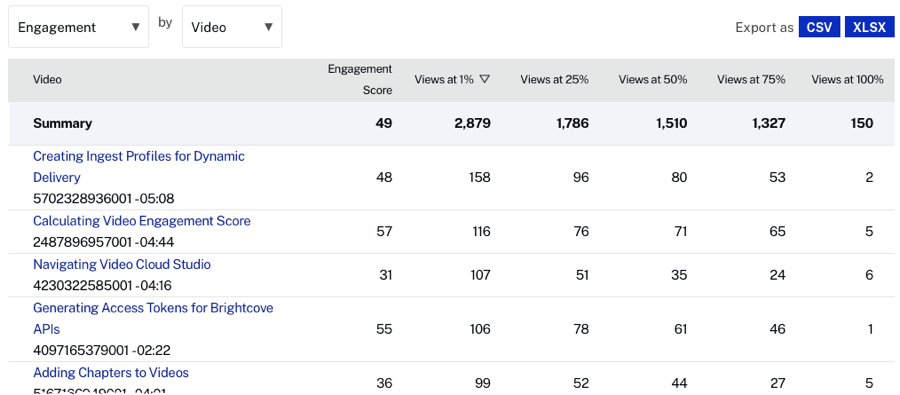Open Calculating Video Engagement Score link
The image size is (900, 395).
[142, 220]
